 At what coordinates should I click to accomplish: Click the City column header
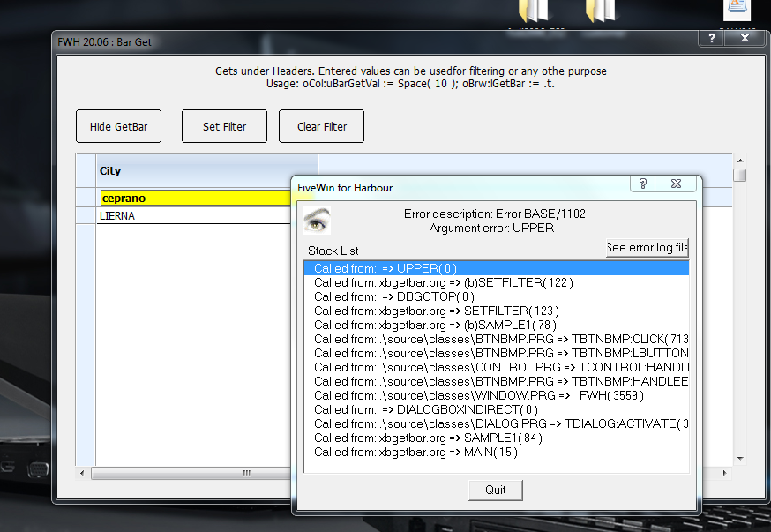click(x=207, y=170)
